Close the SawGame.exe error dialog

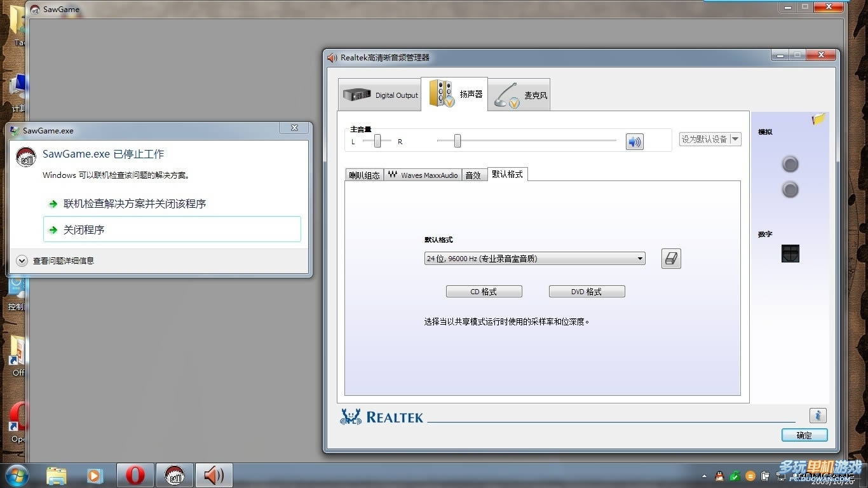coord(295,128)
